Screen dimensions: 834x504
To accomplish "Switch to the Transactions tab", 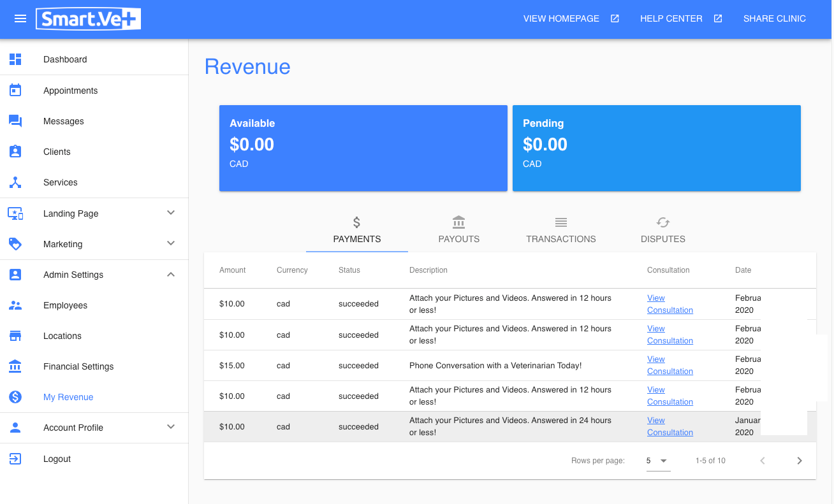I will [561, 230].
